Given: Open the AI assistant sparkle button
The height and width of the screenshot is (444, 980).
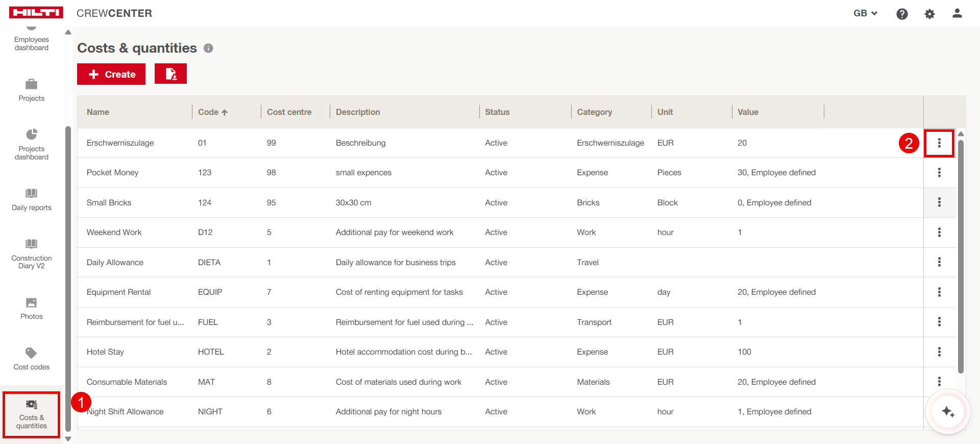Looking at the screenshot, I should point(948,412).
